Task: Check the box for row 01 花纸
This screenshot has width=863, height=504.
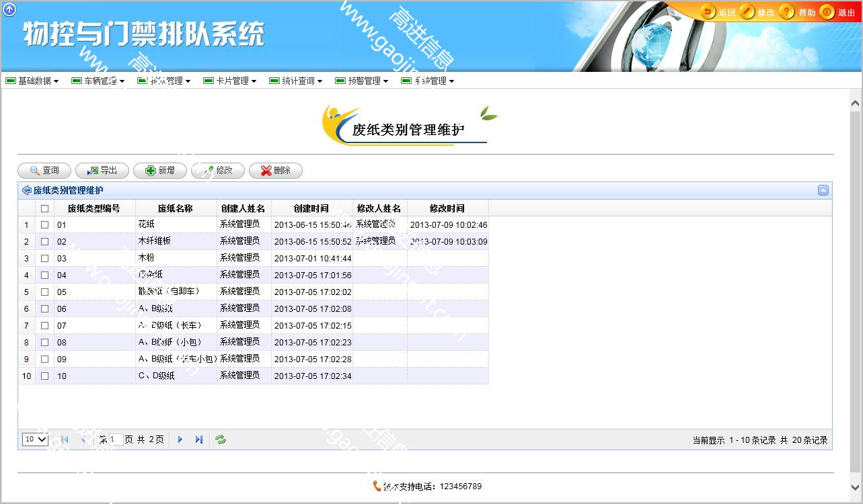Action: pos(45,224)
